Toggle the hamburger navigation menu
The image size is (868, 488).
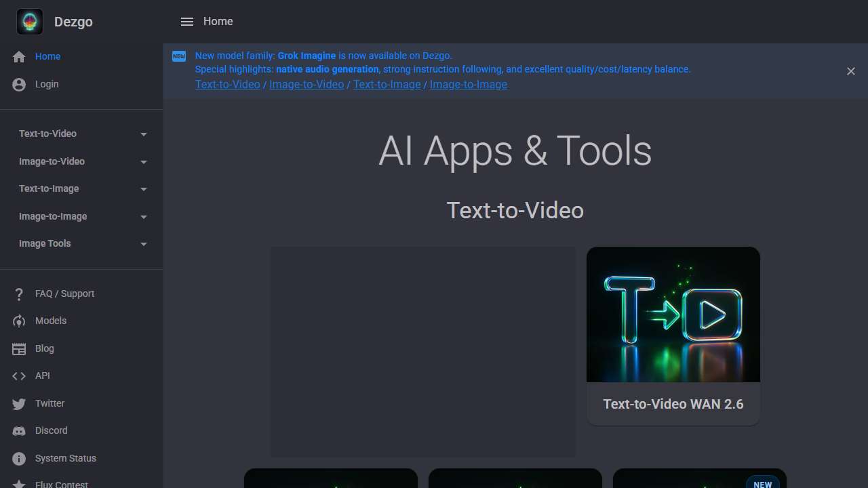(x=187, y=22)
